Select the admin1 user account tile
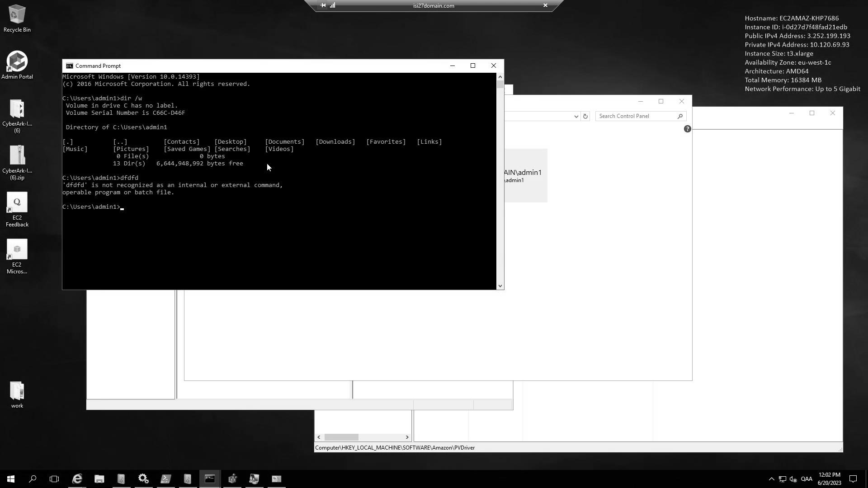This screenshot has height=488, width=868. [526, 175]
